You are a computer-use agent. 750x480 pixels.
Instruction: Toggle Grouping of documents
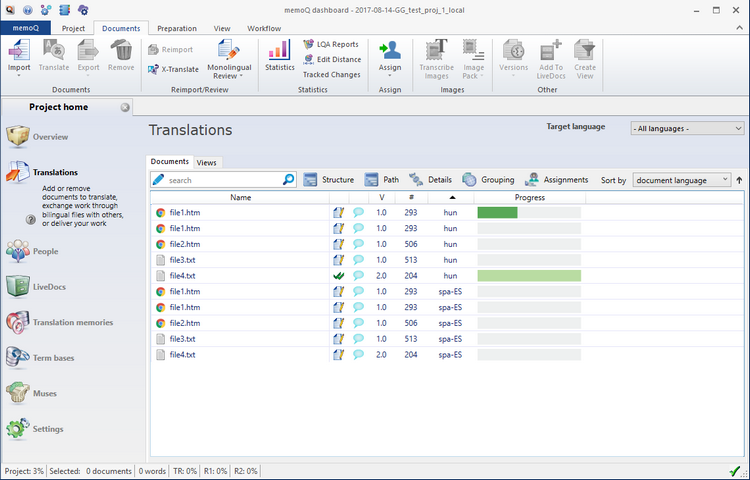click(x=488, y=180)
